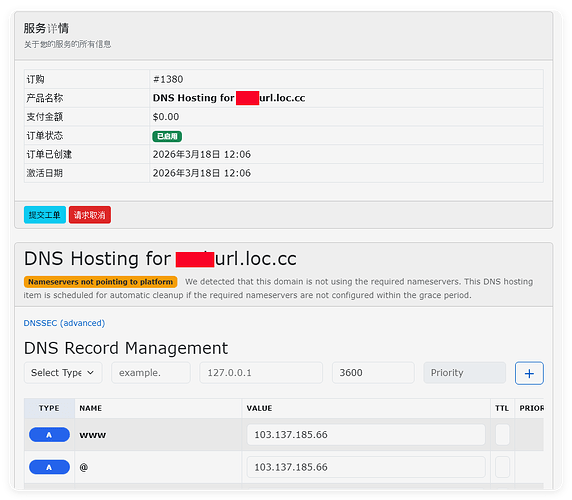This screenshot has width=572, height=500.
Task: Click the plus add record button
Action: (x=529, y=373)
